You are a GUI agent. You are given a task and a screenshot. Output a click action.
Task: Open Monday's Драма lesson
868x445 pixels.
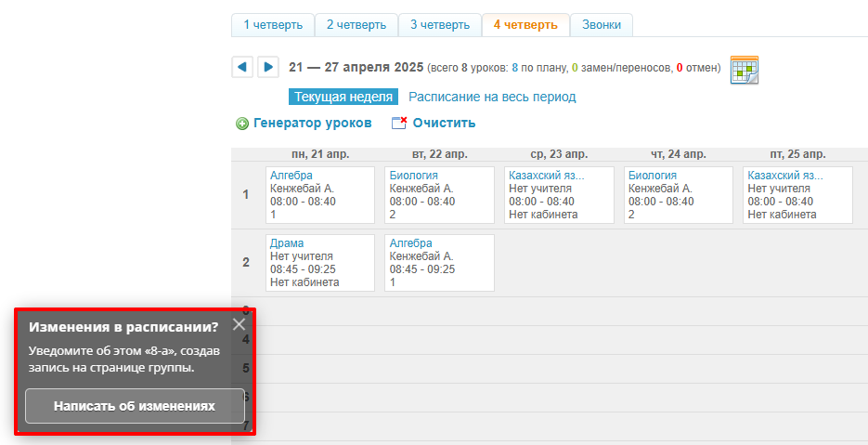[x=287, y=243]
